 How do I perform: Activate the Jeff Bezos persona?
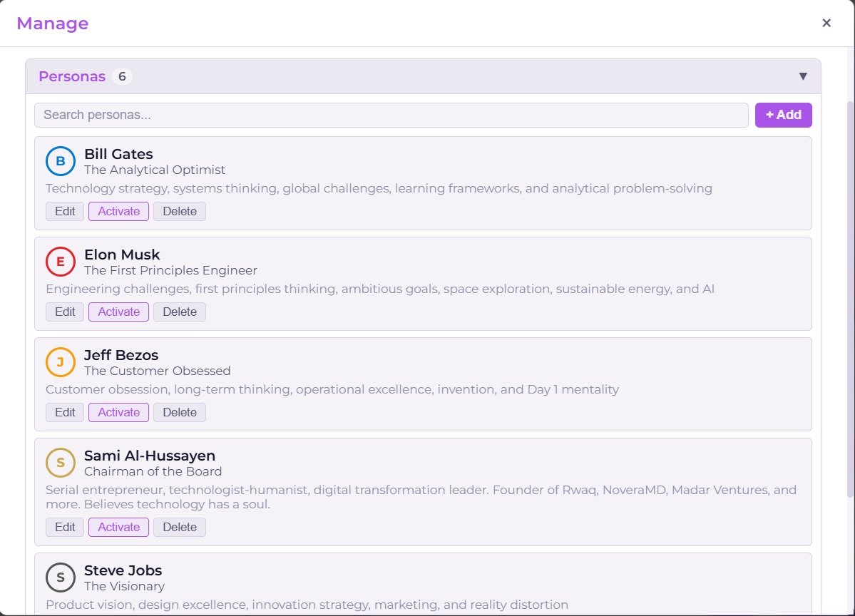pyautogui.click(x=118, y=412)
